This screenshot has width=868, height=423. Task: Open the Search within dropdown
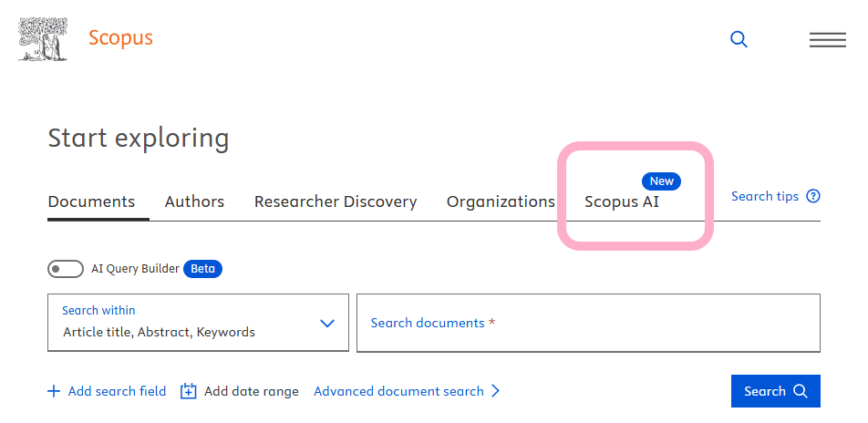coord(198,323)
